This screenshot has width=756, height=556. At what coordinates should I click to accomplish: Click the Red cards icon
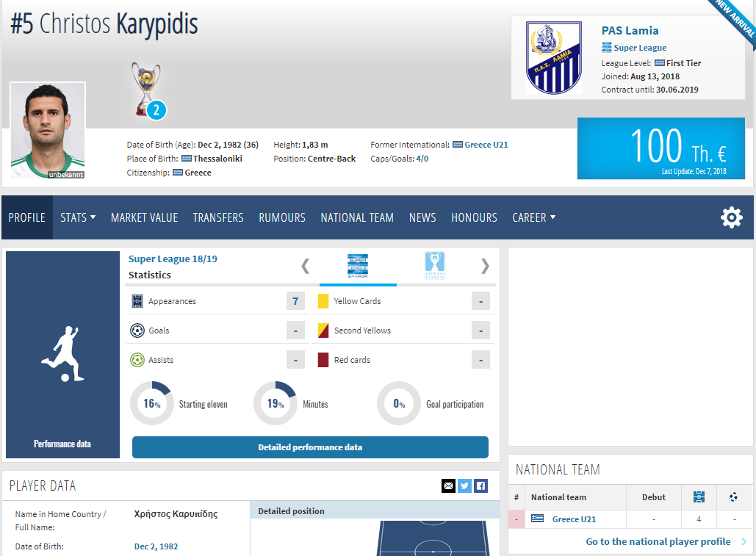(x=323, y=360)
